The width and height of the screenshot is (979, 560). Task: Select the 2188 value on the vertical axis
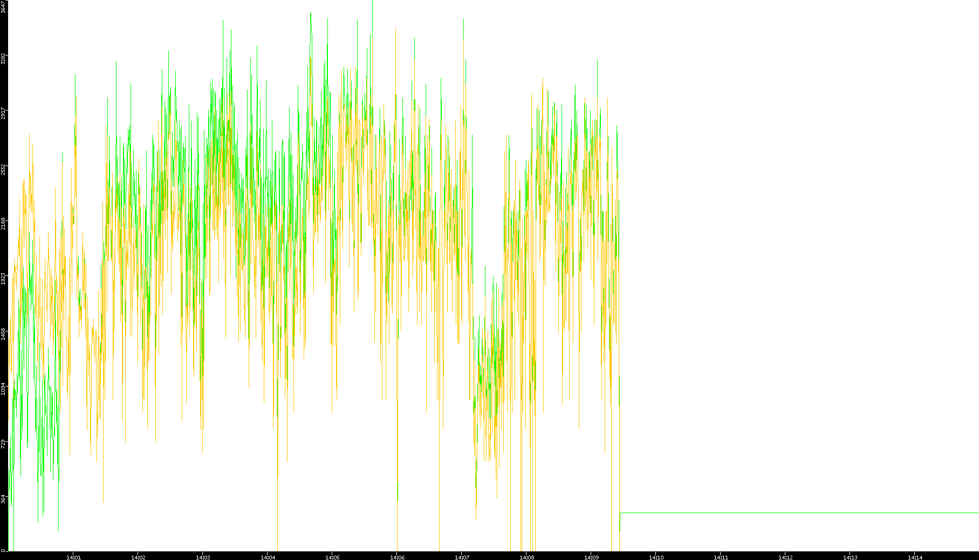tap(3, 224)
